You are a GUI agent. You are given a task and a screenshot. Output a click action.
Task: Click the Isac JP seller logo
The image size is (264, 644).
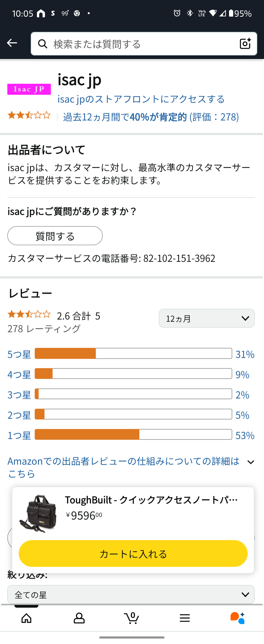29,89
